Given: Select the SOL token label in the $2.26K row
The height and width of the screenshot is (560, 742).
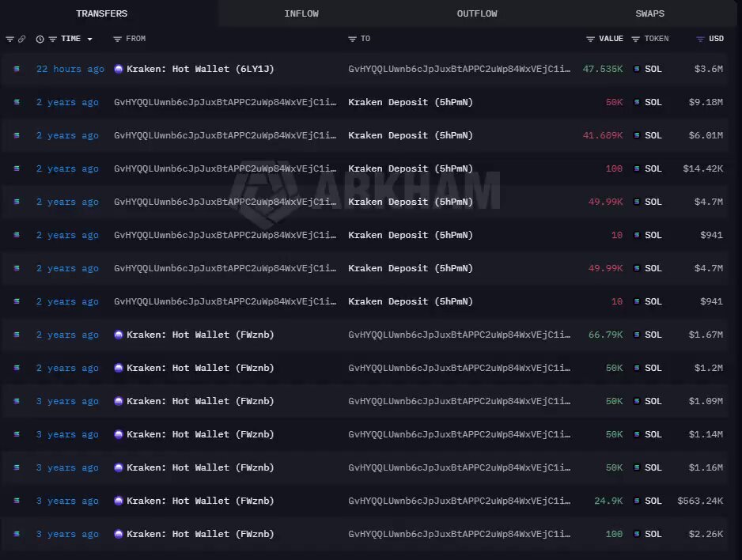Looking at the screenshot, I should pos(653,534).
